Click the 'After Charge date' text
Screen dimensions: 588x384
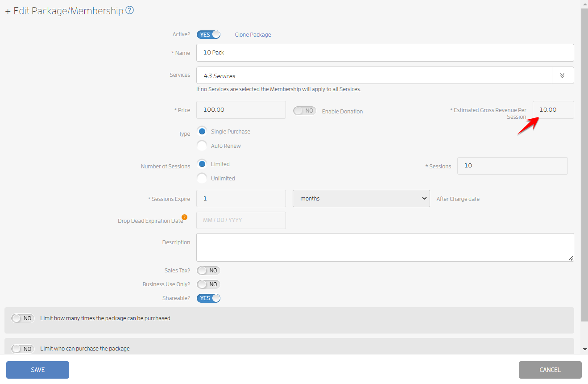pos(458,199)
